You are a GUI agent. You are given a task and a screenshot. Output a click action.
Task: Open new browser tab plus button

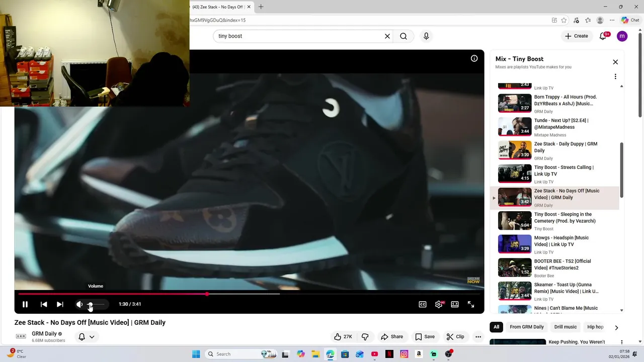click(261, 7)
